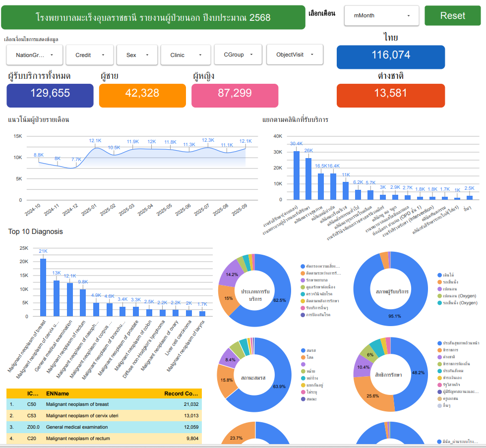
Task: Click the orange ข้าราชการ legend swatch
Action: point(439,349)
